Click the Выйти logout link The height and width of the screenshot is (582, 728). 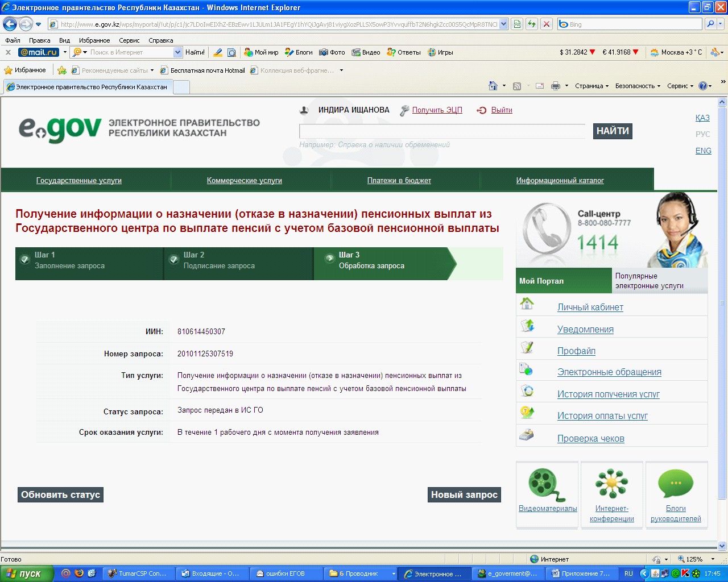(x=502, y=110)
